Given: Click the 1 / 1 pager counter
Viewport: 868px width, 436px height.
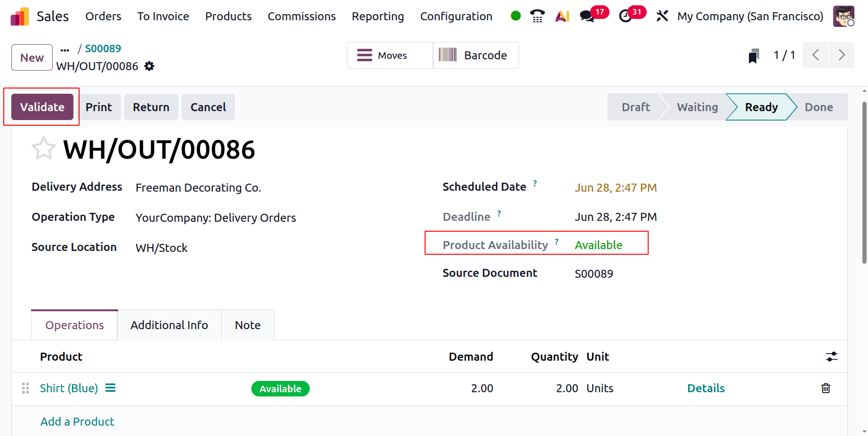Looking at the screenshot, I should [784, 55].
